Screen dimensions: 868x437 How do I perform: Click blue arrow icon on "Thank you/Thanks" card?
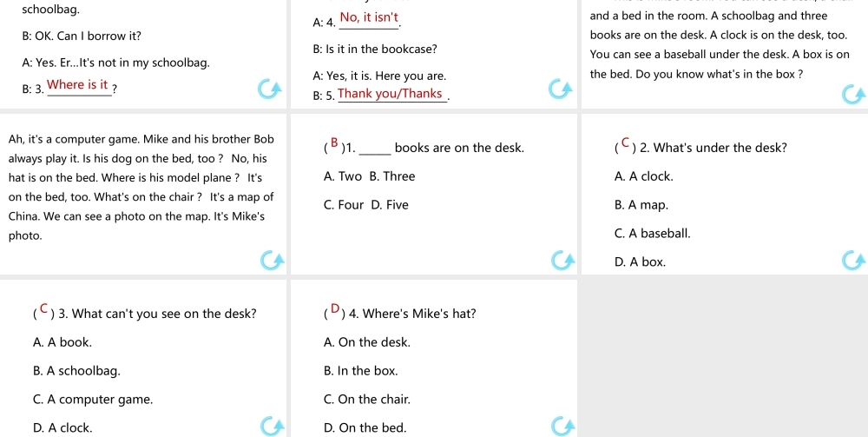pyautogui.click(x=562, y=89)
